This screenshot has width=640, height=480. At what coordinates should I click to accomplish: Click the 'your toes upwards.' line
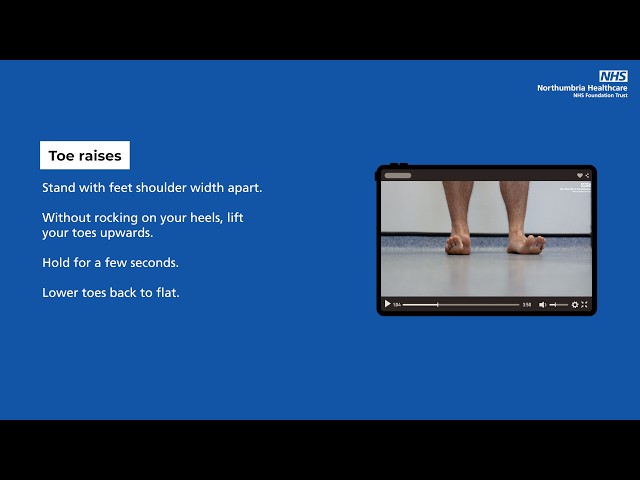tap(98, 233)
